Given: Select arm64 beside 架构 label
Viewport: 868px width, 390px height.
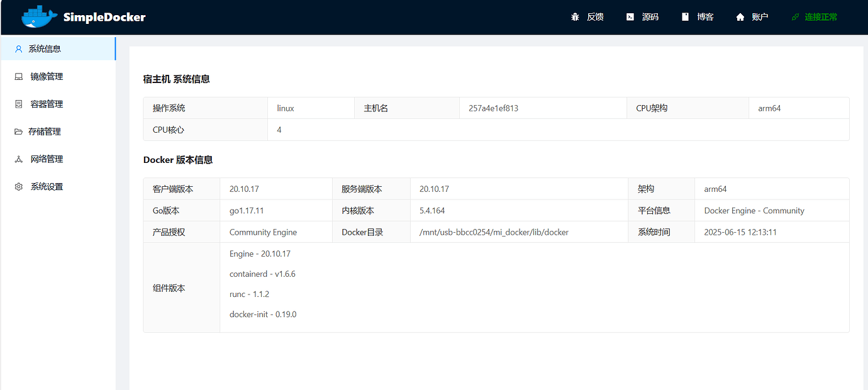Looking at the screenshot, I should click(x=772, y=189).
